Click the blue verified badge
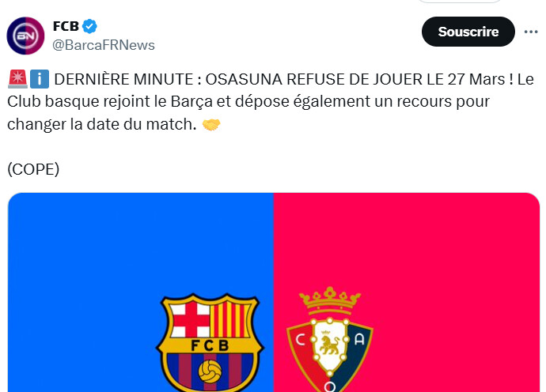Viewport: 546px width, 392px height. (x=90, y=27)
